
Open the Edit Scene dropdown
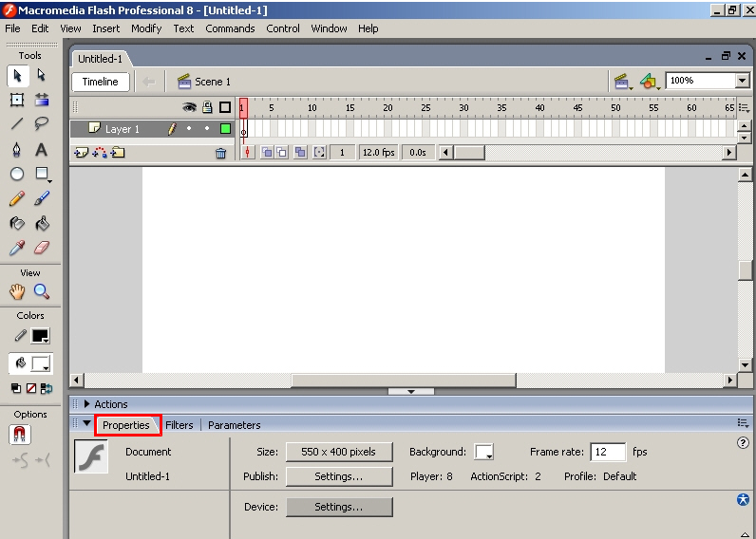622,82
